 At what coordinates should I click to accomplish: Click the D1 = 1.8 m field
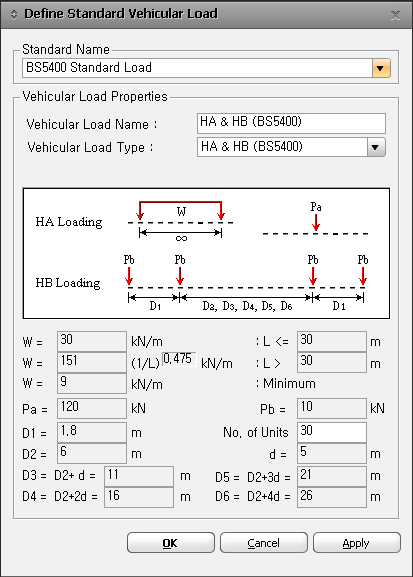click(92, 432)
